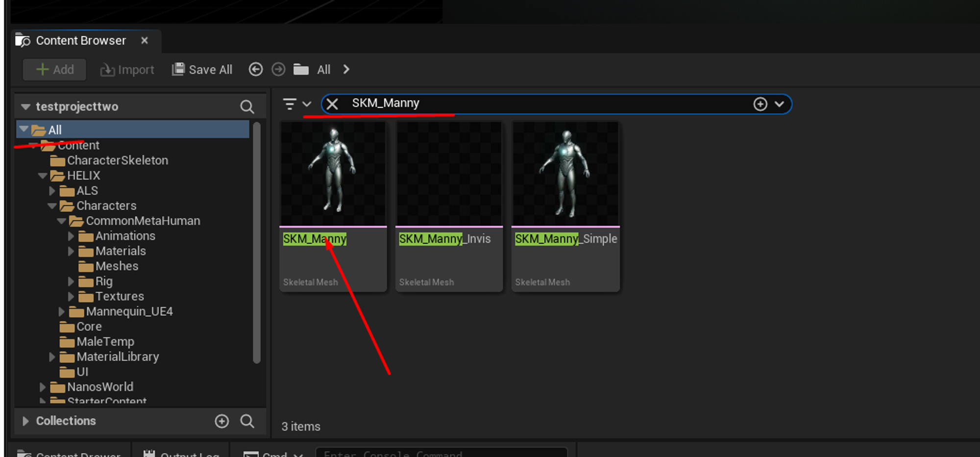Click the back navigation arrow

(x=255, y=69)
